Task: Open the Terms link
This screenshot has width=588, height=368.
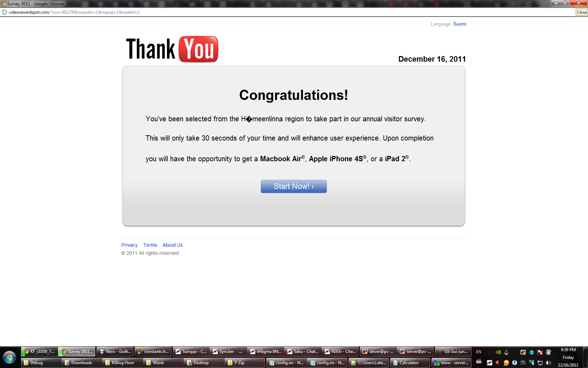Action: click(150, 245)
